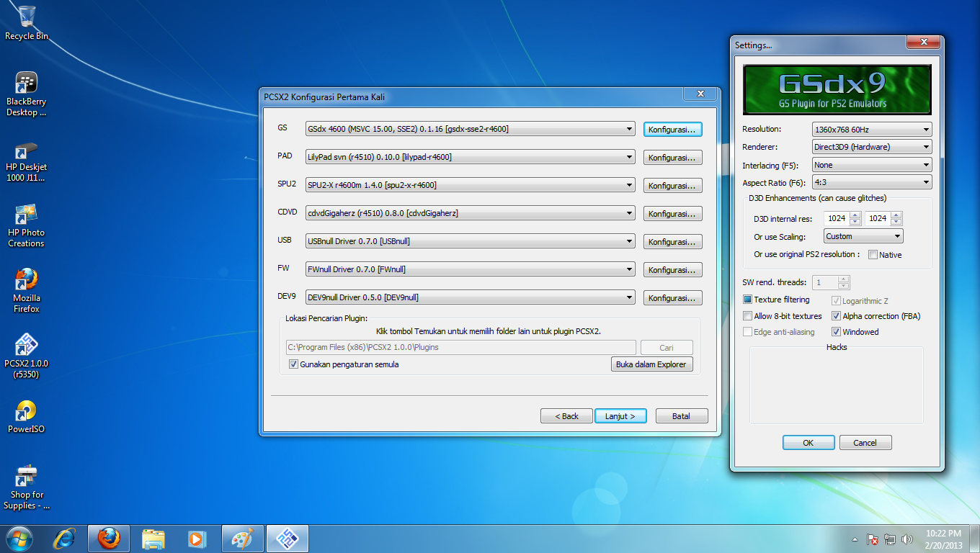
Task: Open the GS plugin dropdown
Action: [471, 129]
